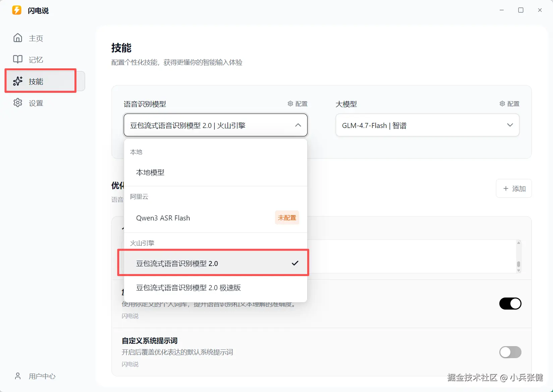The height and width of the screenshot is (392, 553).
Task: Click the 开启后覆盖优化表达的默认系统提示词 description
Action: click(177, 352)
